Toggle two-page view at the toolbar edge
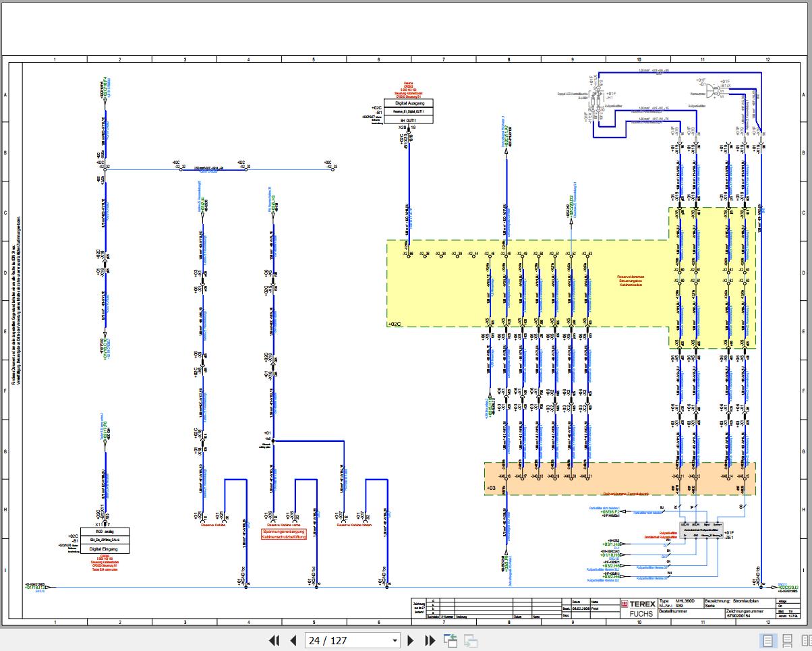The height and width of the screenshot is (651, 812). pos(806,640)
